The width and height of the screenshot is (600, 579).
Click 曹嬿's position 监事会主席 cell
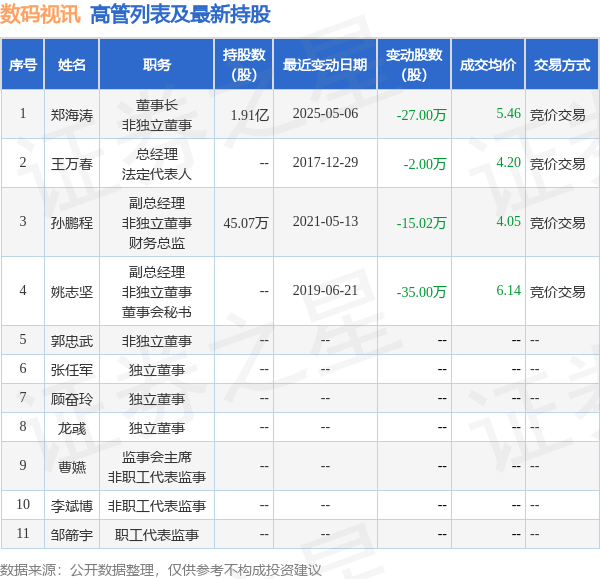(x=157, y=467)
